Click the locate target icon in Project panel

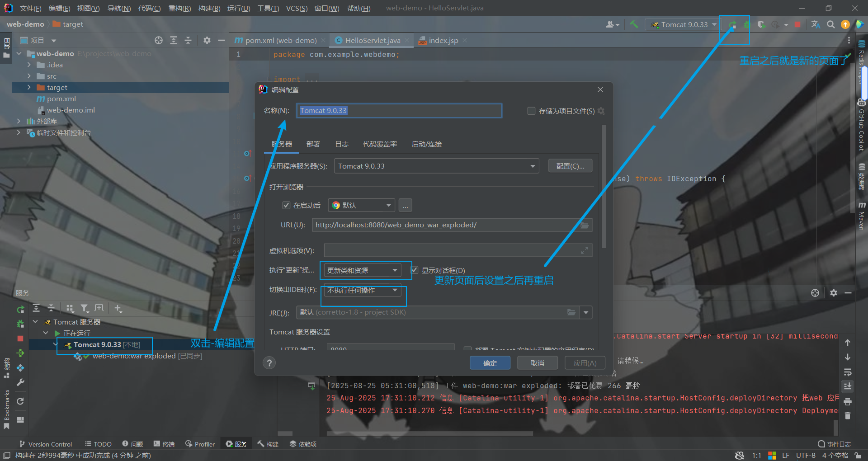coord(159,40)
